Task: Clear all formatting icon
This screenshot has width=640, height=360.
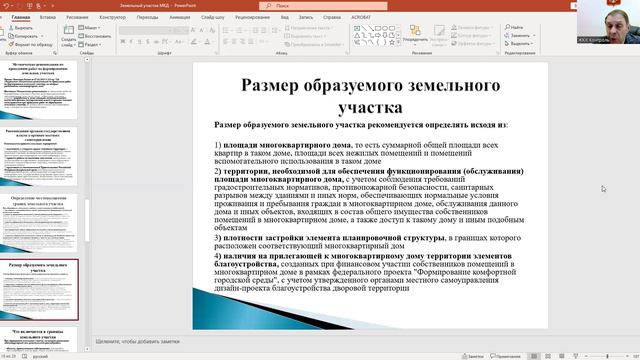Action: pyautogui.click(x=212, y=30)
